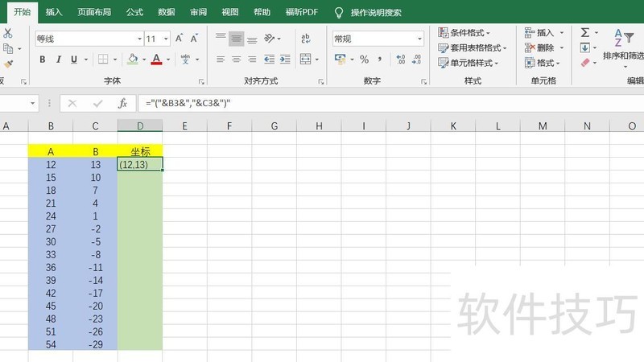
Task: Click 格式 in the cells group
Action: pos(542,63)
